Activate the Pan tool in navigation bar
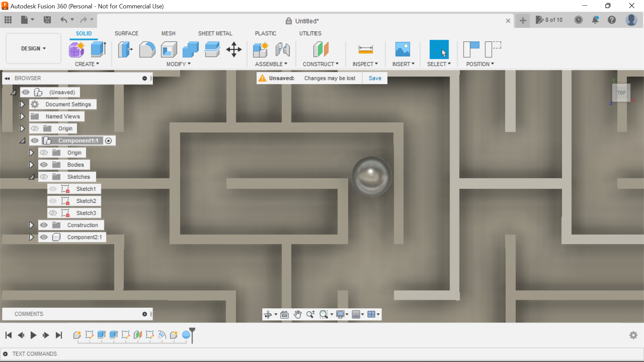The image size is (644, 362). click(298, 314)
